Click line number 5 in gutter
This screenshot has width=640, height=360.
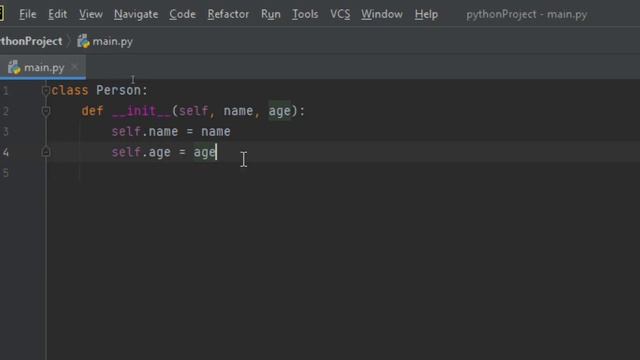point(5,173)
